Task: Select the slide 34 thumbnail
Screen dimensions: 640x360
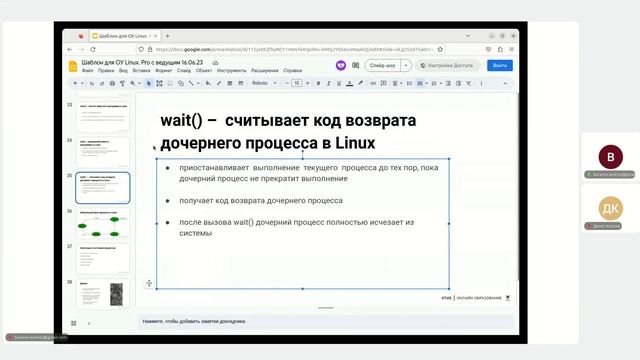Action: (103, 152)
